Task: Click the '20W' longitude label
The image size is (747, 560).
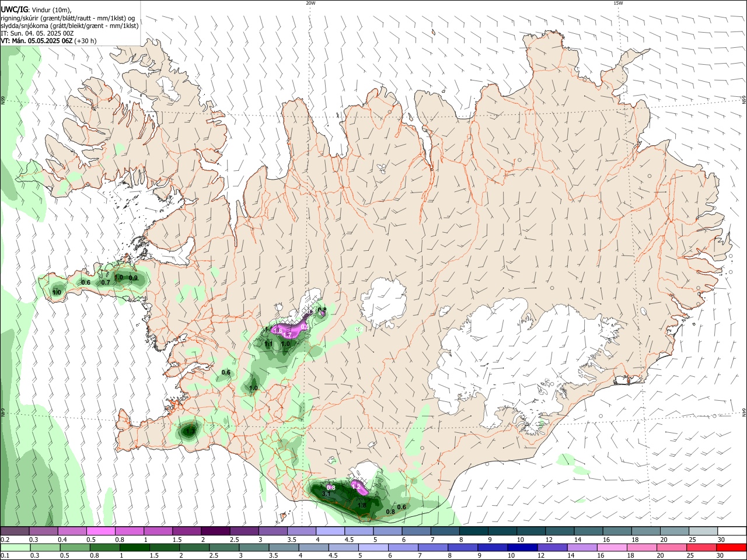Action: coord(310,3)
